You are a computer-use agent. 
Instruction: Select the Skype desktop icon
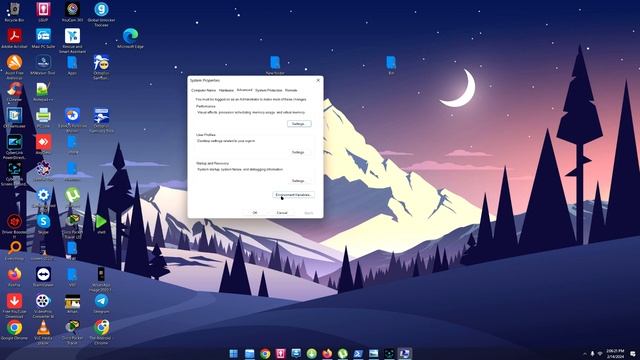point(43,224)
